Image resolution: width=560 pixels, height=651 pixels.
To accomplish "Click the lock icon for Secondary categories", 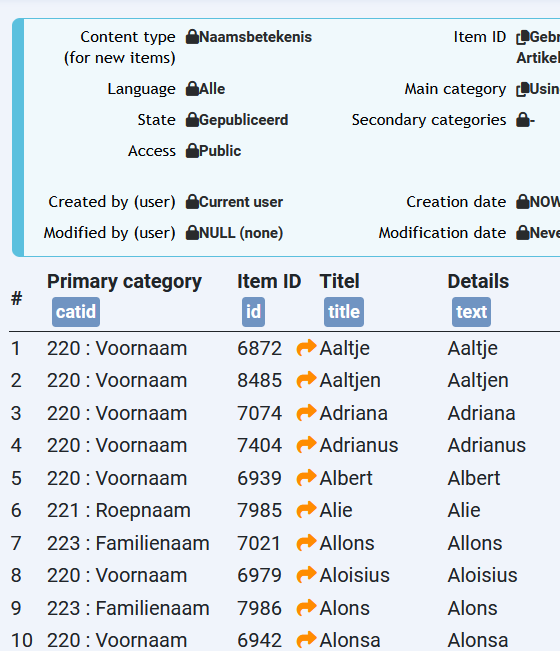I will coord(522,120).
